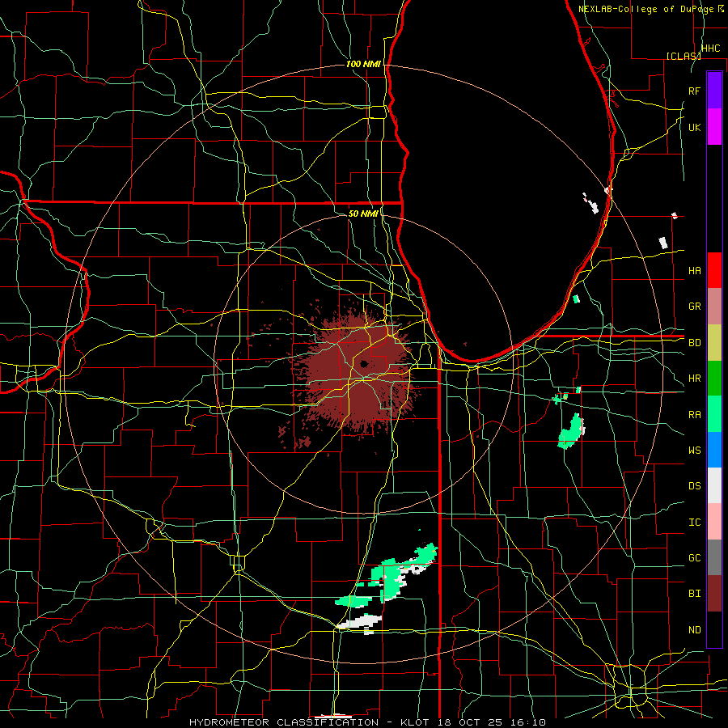Viewport: 728px width, 728px height.
Task: Select the GC legend label
Action: click(x=694, y=558)
